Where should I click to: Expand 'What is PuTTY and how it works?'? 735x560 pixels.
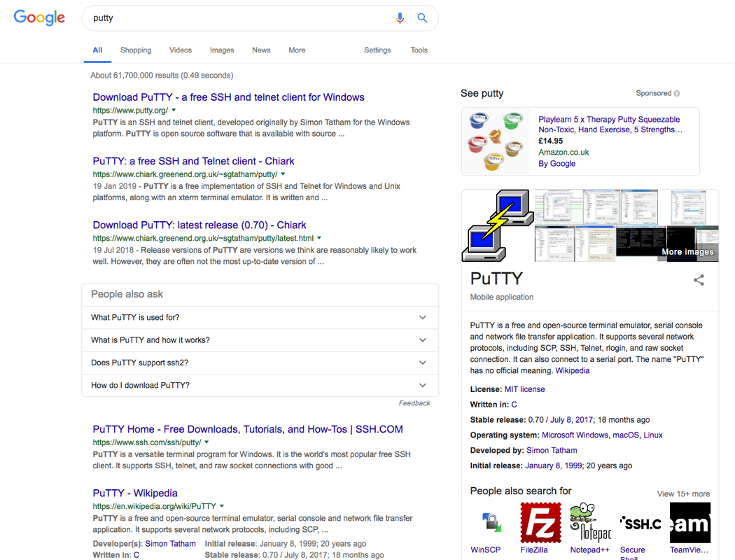tap(260, 340)
